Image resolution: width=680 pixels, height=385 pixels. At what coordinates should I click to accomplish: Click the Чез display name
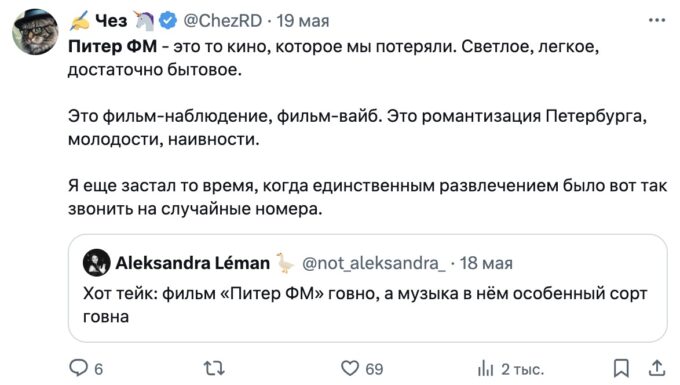pos(111,20)
